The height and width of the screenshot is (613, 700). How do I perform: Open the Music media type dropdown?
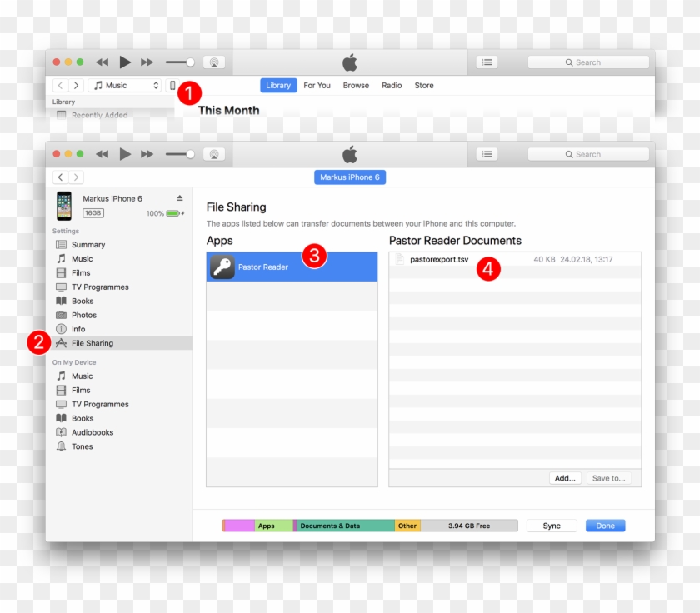pos(125,84)
